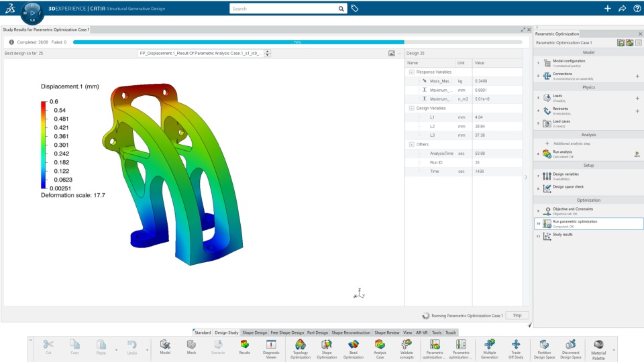Click into the Search input field
The image size is (644, 362).
(x=283, y=9)
